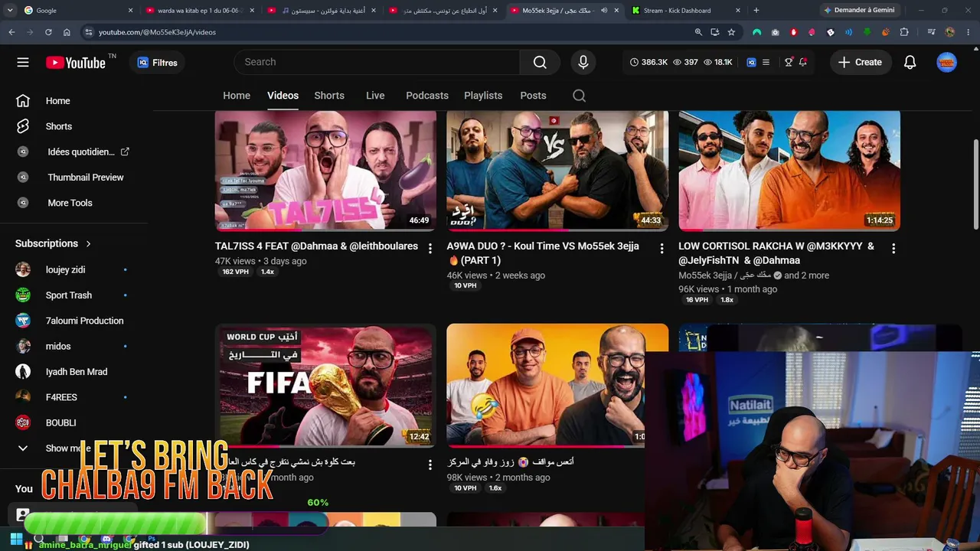Viewport: 980px width, 551px height.
Task: Submit search with the magnifier button
Action: point(540,62)
